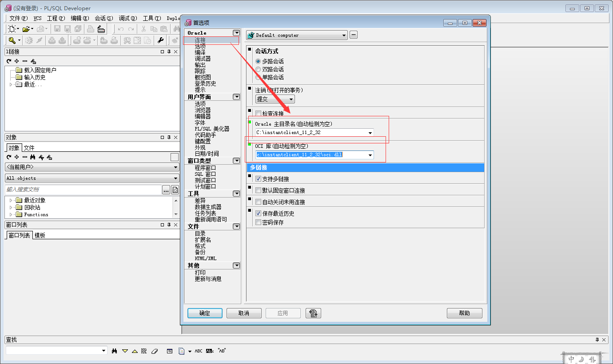Select the 双路会话 radio button
This screenshot has height=364, width=613.
pyautogui.click(x=258, y=69)
